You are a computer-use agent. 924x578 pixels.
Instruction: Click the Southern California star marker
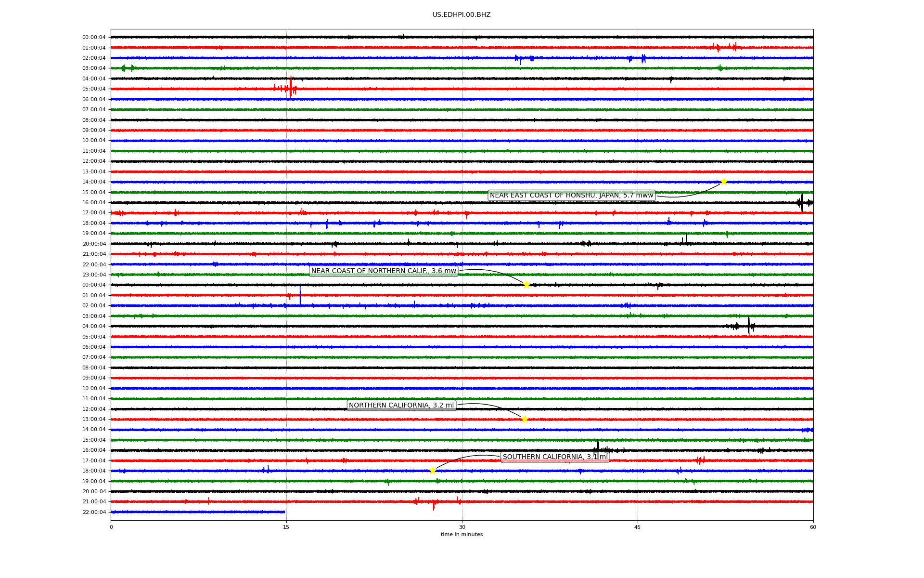[x=433, y=471]
